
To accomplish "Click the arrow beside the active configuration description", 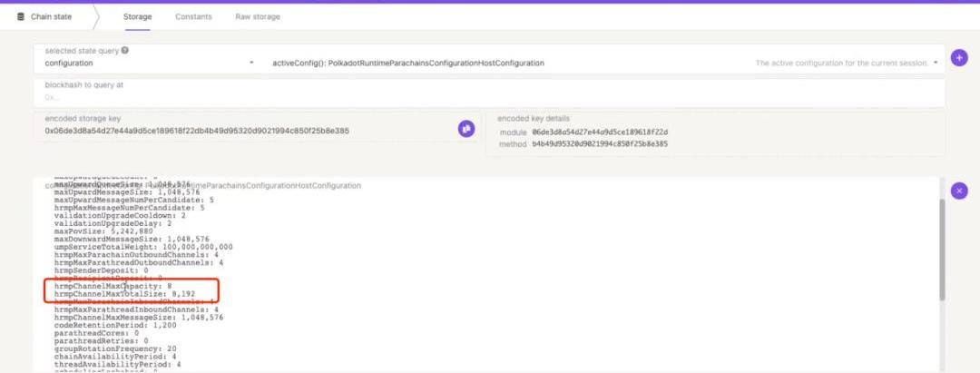I will point(935,64).
